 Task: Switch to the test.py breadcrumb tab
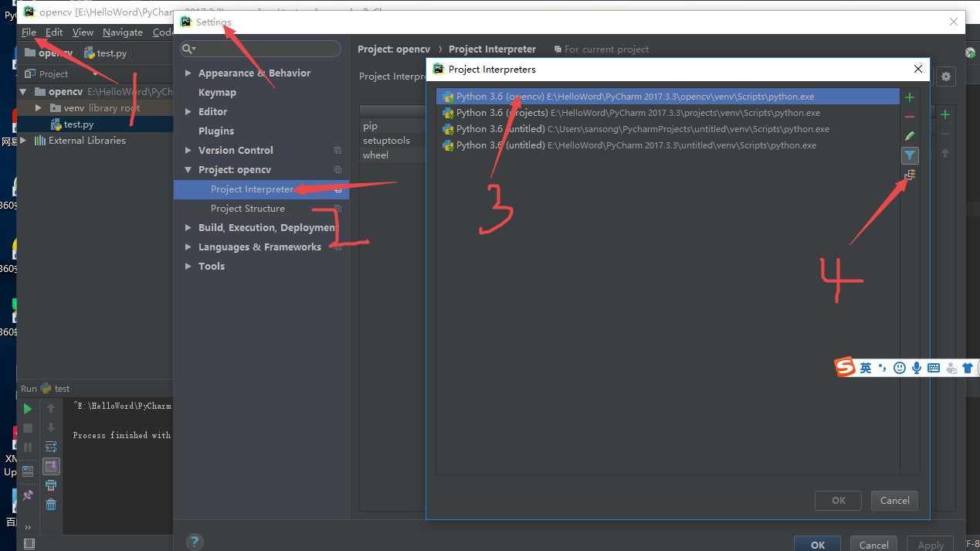(x=105, y=53)
